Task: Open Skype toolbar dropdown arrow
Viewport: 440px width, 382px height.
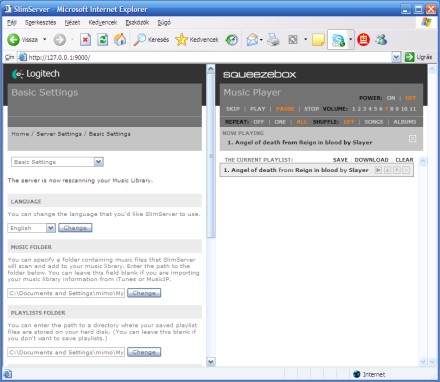Action: [350, 40]
